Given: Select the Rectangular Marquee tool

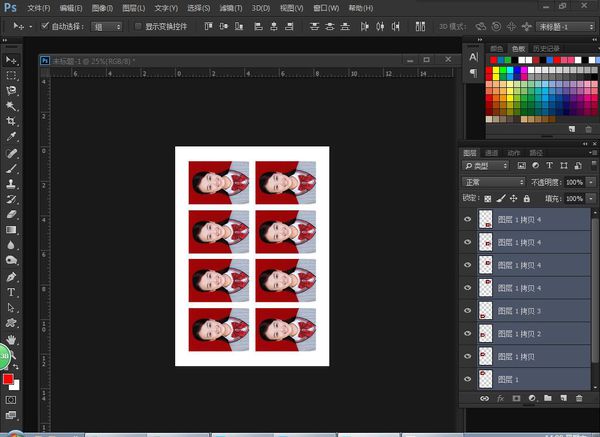Looking at the screenshot, I should click(11, 76).
